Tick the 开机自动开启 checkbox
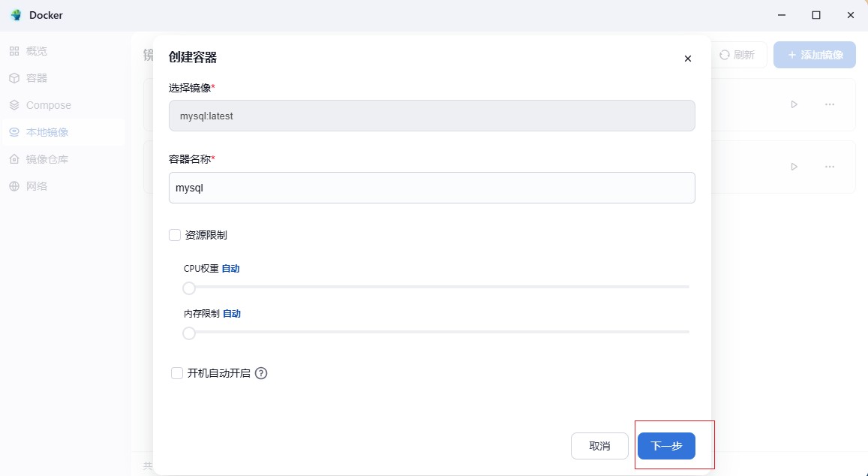Viewport: 868px width, 476px height. click(x=177, y=373)
